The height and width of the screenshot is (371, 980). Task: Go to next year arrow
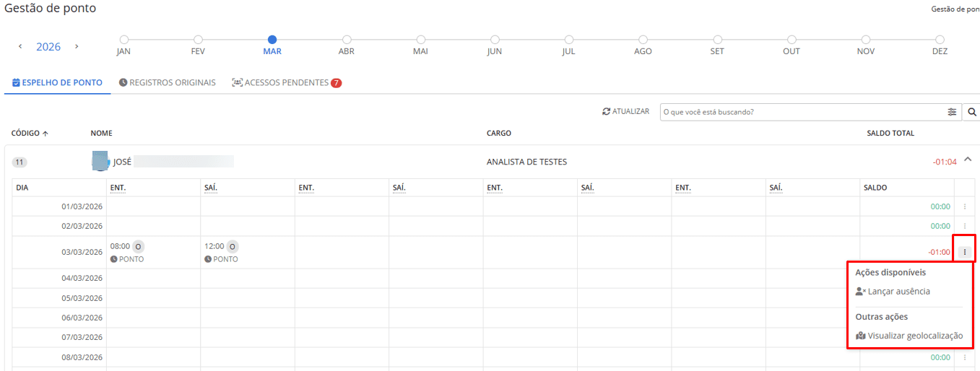[x=77, y=46]
